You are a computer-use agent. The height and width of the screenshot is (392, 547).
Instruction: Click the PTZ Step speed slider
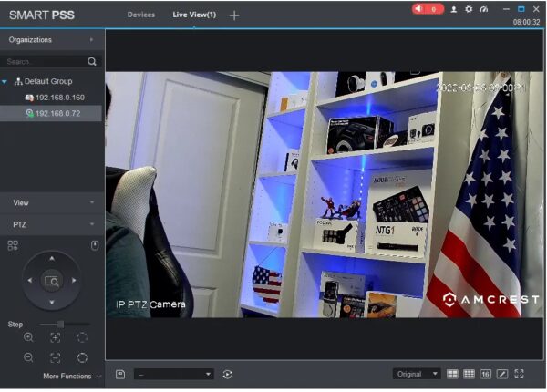point(60,324)
